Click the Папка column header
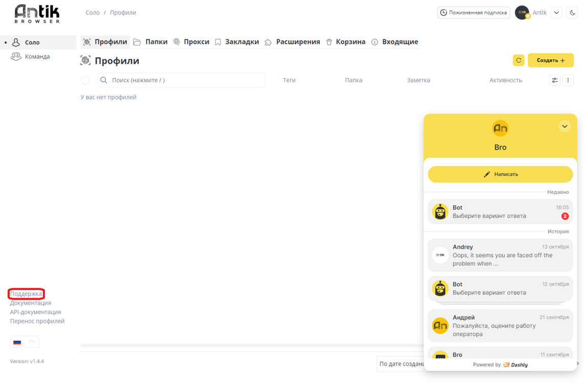Screen dimensions: 587x392 (354, 80)
